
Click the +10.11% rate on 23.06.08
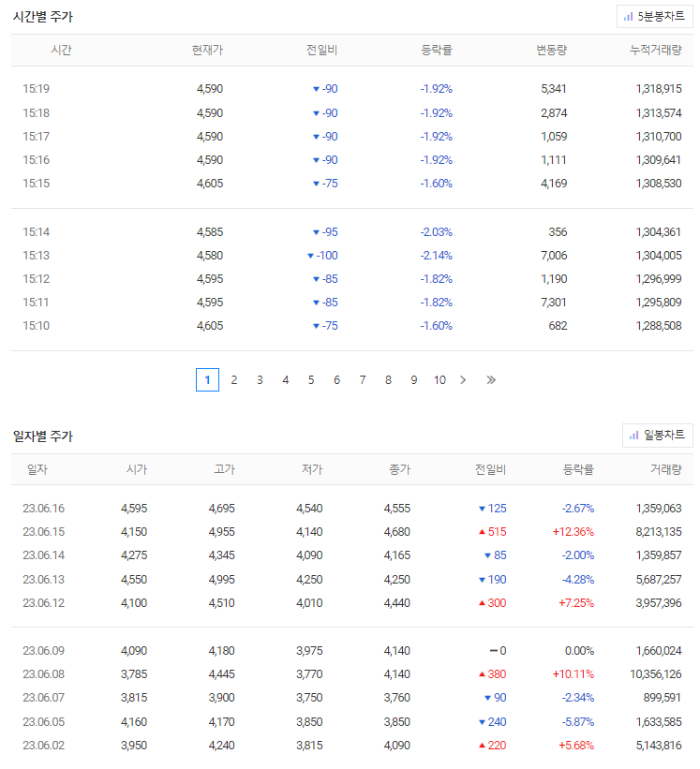pos(573,674)
